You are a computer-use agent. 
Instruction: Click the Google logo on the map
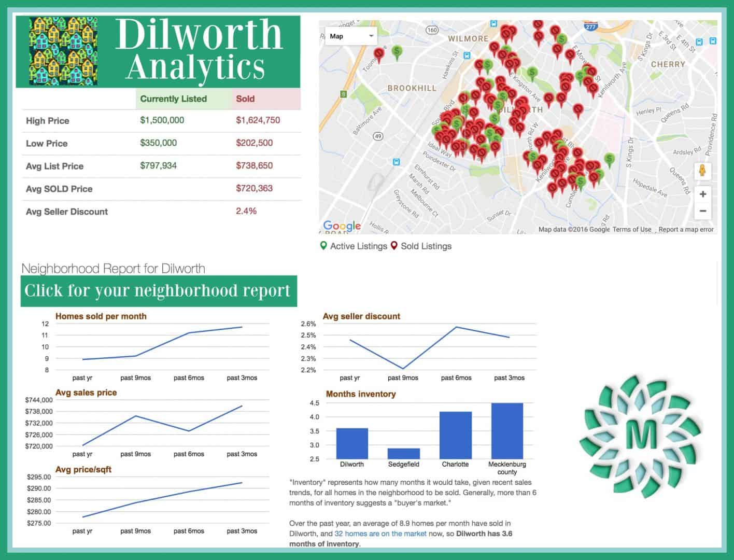343,225
